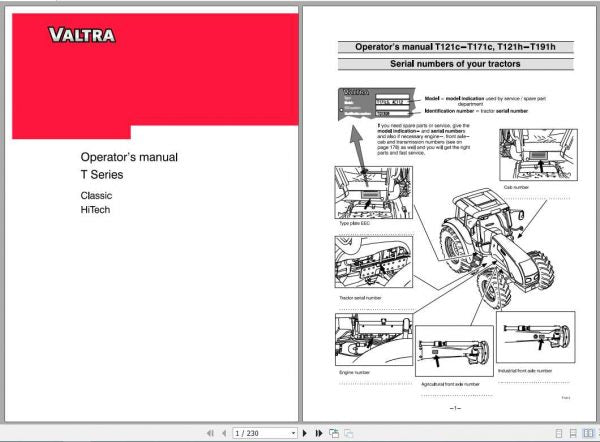The height and width of the screenshot is (442, 600).
Task: Click the 'Type plate EEC' caption
Action: coord(354,223)
